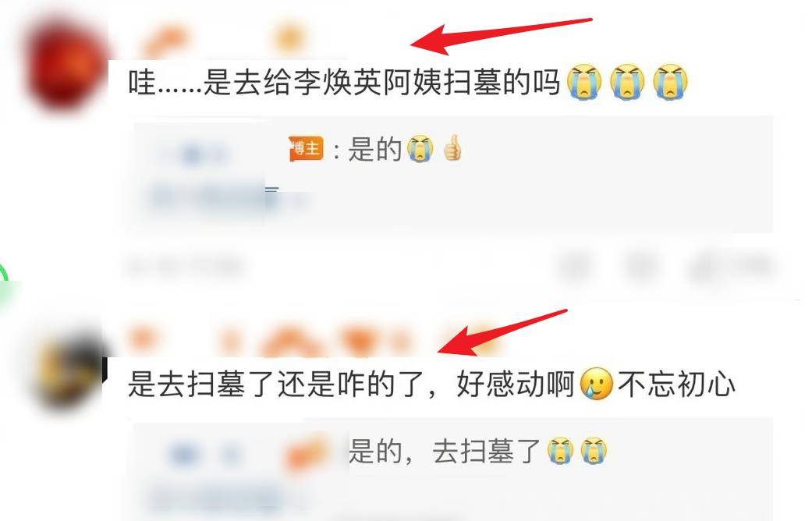Click the blurred share icon of first comment
The image size is (812, 521).
click(575, 267)
